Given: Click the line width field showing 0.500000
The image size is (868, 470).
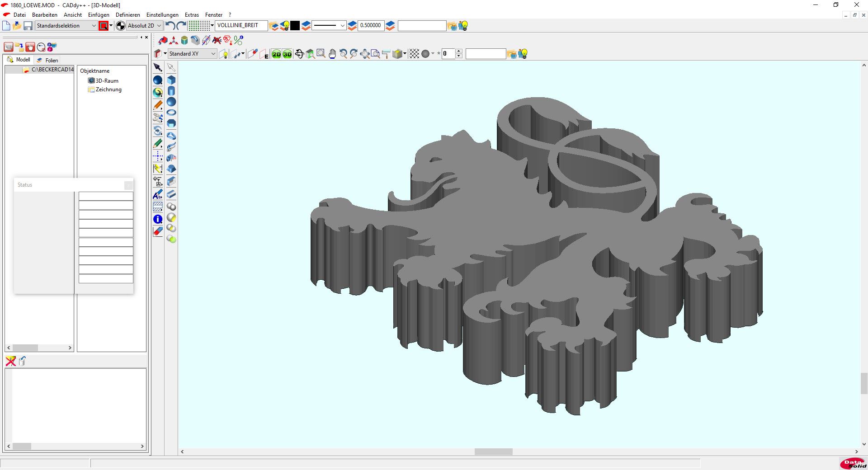Looking at the screenshot, I should click(x=371, y=25).
